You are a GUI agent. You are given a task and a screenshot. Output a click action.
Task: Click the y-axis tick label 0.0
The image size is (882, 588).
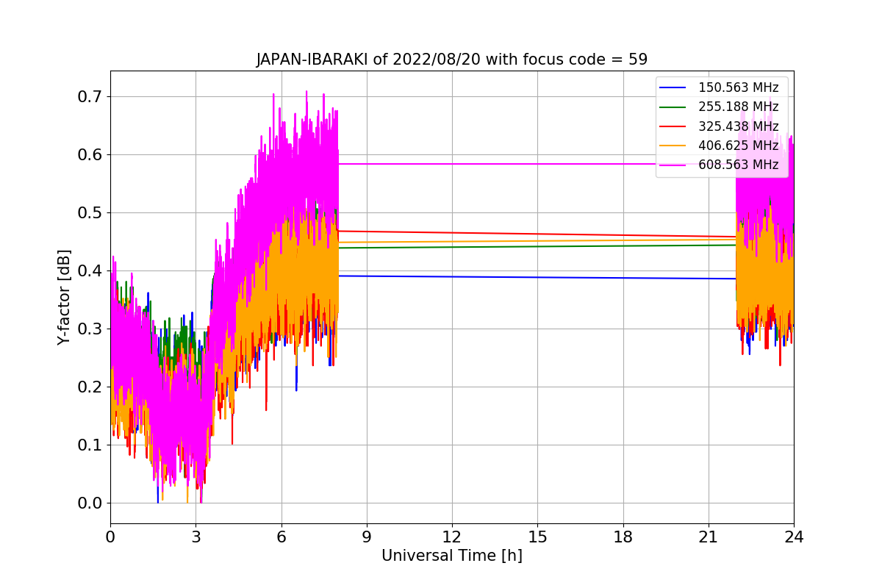[x=90, y=503]
